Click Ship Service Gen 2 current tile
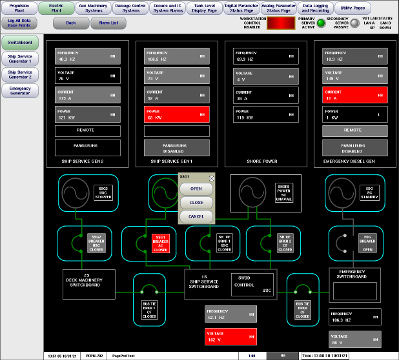399x360 pixels. (x=88, y=95)
